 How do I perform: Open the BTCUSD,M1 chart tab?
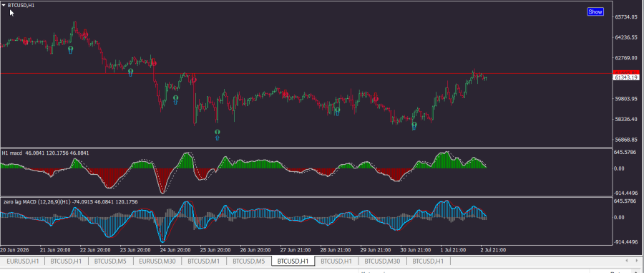204,261
